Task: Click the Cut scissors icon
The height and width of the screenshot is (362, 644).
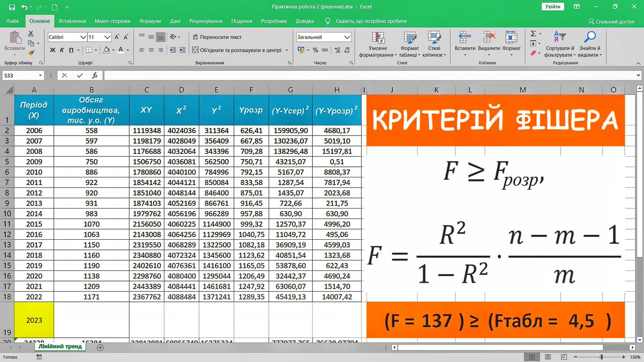Action: [x=31, y=34]
